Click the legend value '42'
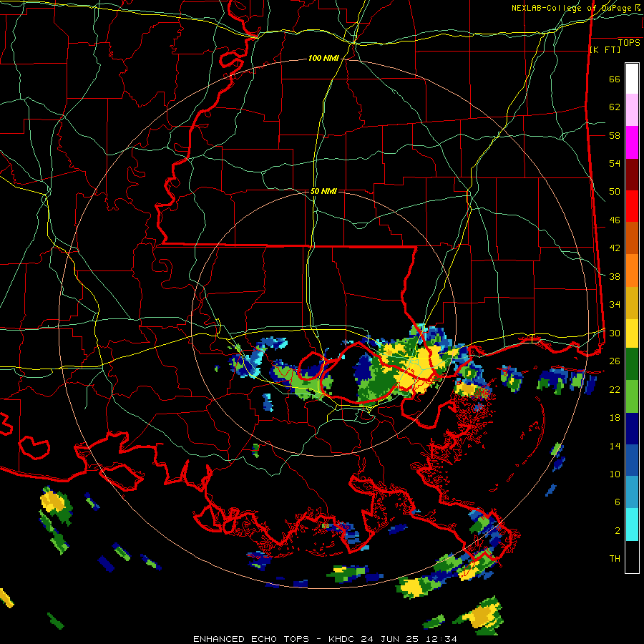 [x=615, y=248]
